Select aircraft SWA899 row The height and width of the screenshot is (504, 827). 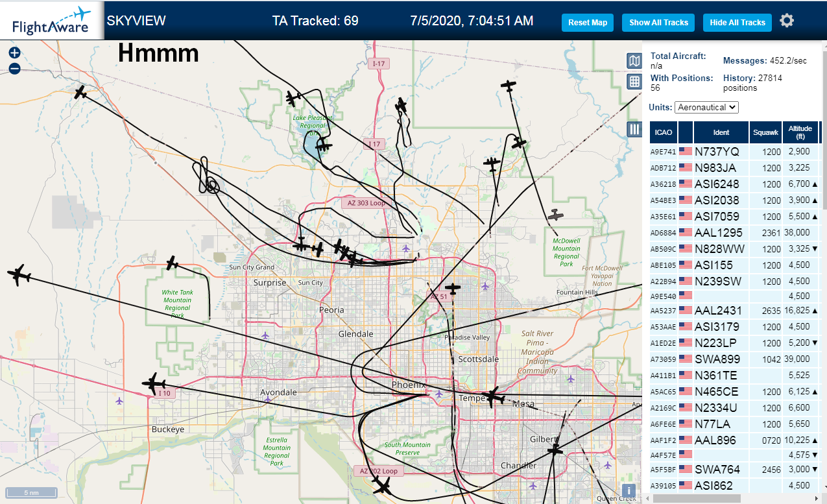[736, 359]
